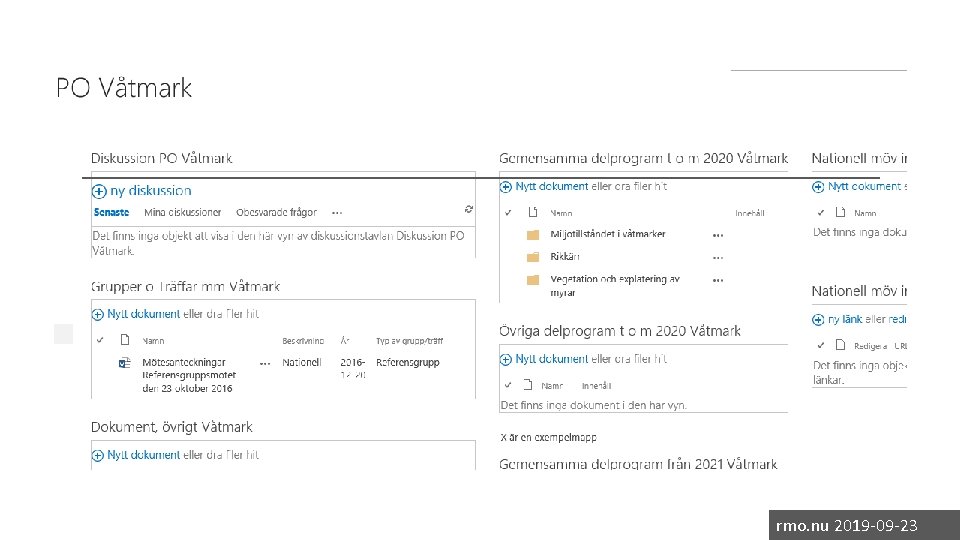The image size is (960, 540).
Task: Open folder 'Vegetation och exploatering av myrar'
Action: point(615,286)
